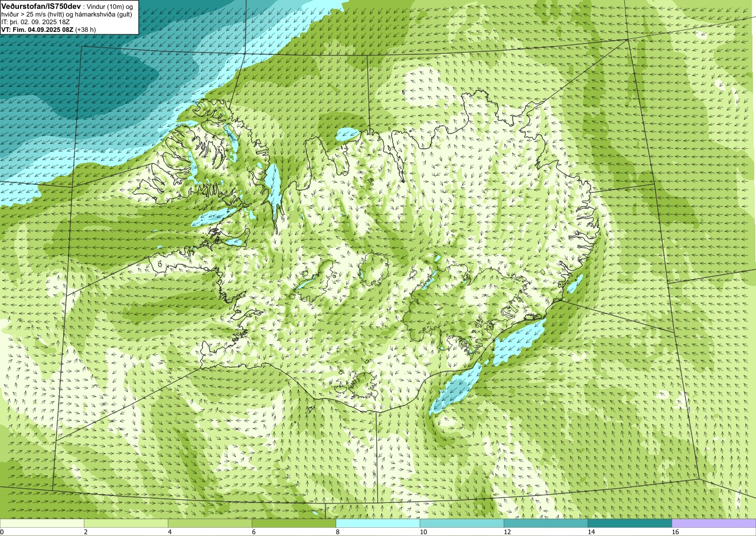
Task: Click the '4' label on the legend scale
Action: pos(170,532)
